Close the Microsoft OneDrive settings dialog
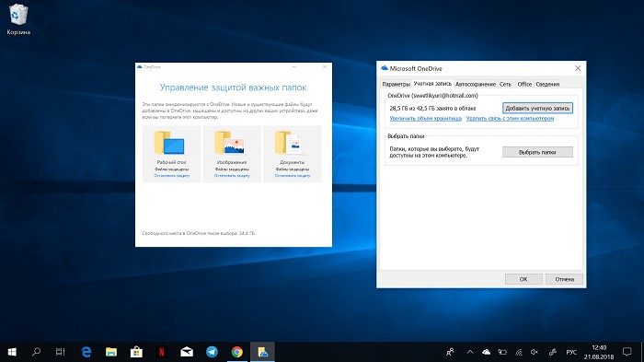Screen dimensions: 644x362 (578, 68)
